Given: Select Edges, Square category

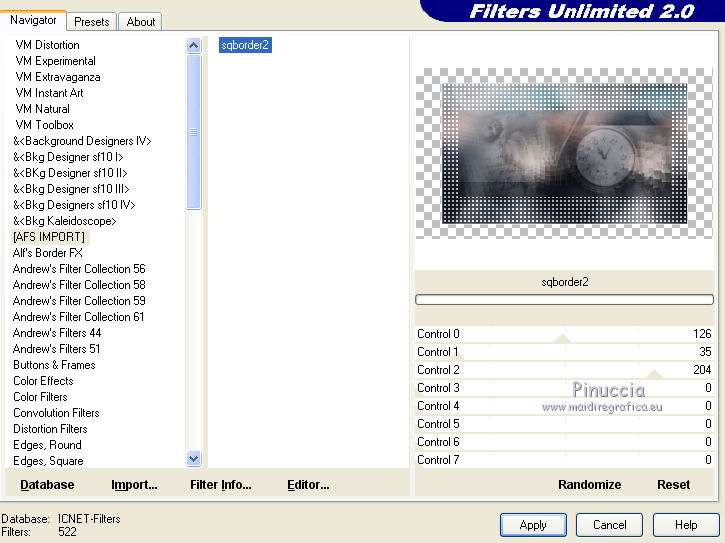Looking at the screenshot, I should pyautogui.click(x=48, y=461).
